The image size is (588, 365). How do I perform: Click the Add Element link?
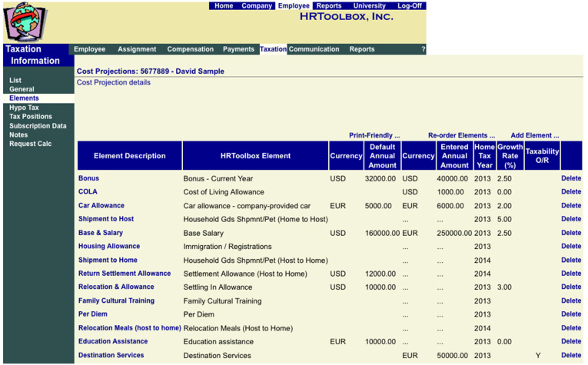pyautogui.click(x=534, y=135)
